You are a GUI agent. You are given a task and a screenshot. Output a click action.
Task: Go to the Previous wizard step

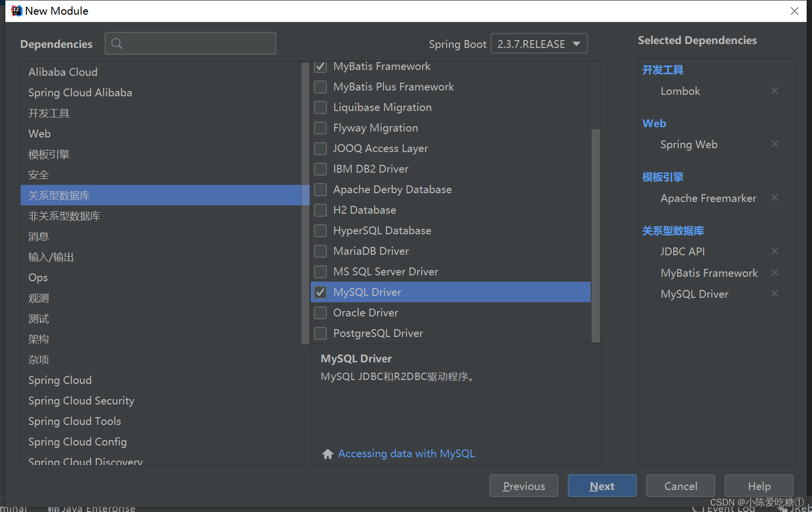[x=524, y=486]
